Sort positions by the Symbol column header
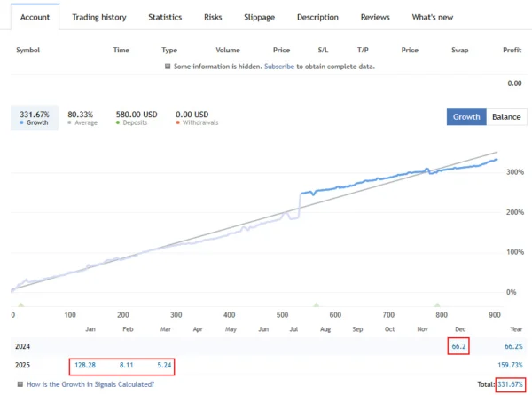The width and height of the screenshot is (532, 395). tap(28, 50)
